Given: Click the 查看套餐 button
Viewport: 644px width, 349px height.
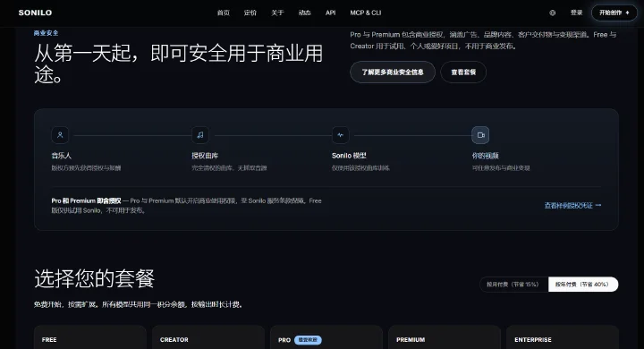Looking at the screenshot, I should pos(463,72).
